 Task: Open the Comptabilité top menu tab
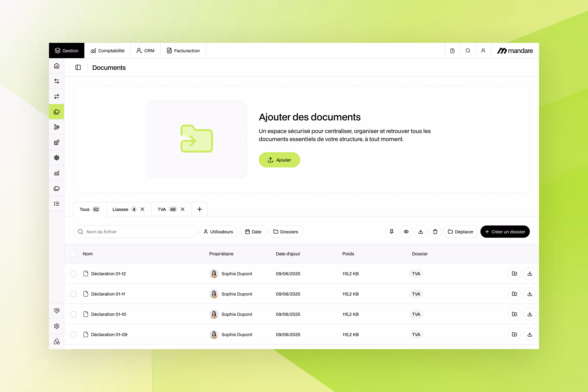point(107,51)
